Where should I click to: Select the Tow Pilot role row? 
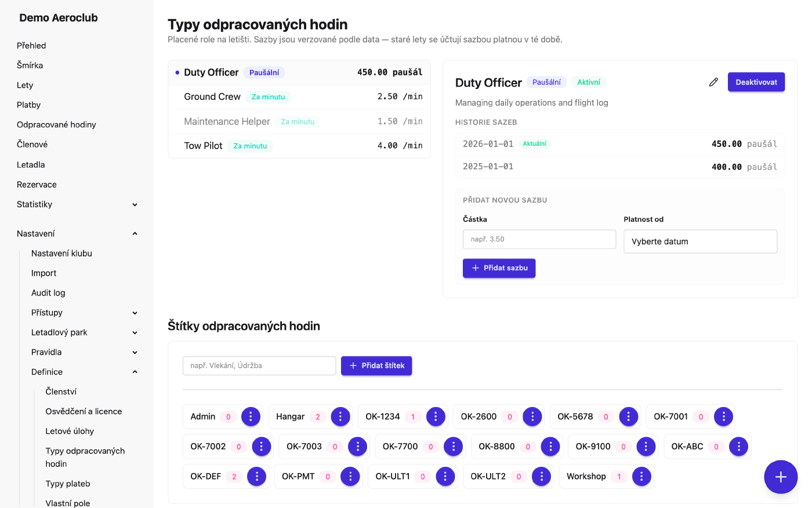click(x=299, y=146)
